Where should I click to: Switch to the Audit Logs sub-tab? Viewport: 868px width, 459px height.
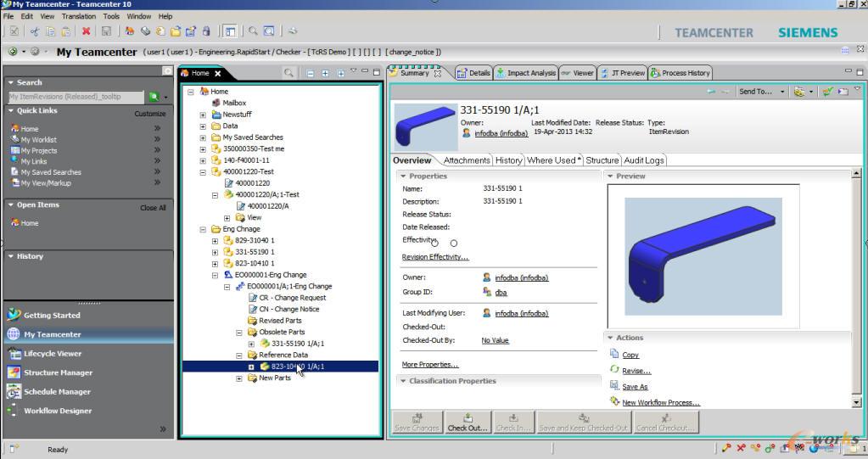point(644,160)
